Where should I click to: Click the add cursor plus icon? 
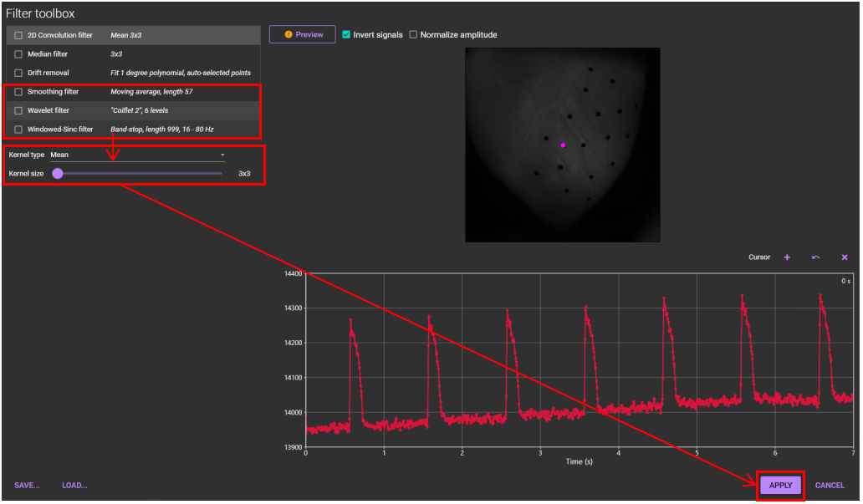tap(787, 257)
